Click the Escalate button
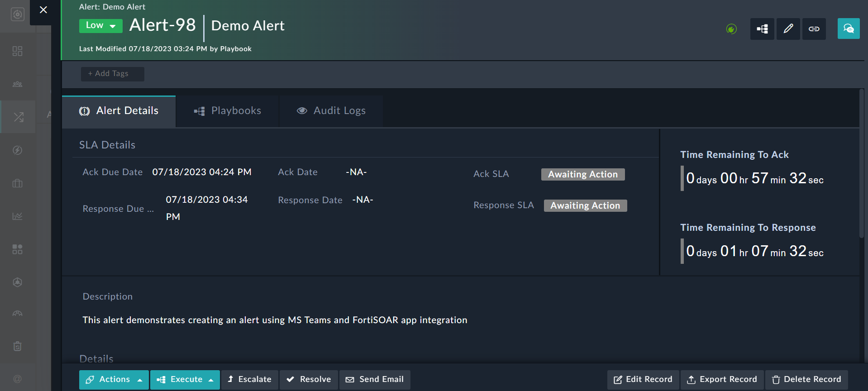868x391 pixels. click(249, 380)
